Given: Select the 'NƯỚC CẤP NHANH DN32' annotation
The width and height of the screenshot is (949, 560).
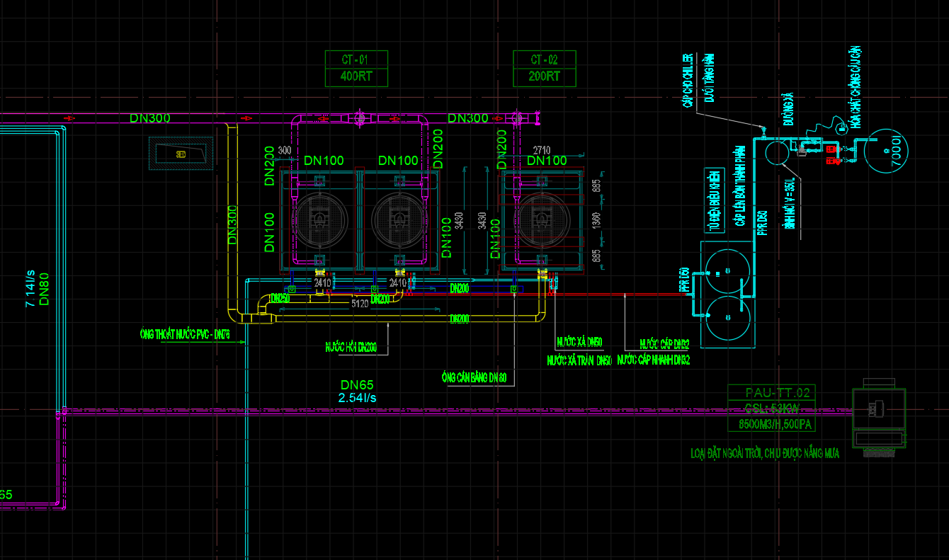Looking at the screenshot, I should [x=653, y=360].
